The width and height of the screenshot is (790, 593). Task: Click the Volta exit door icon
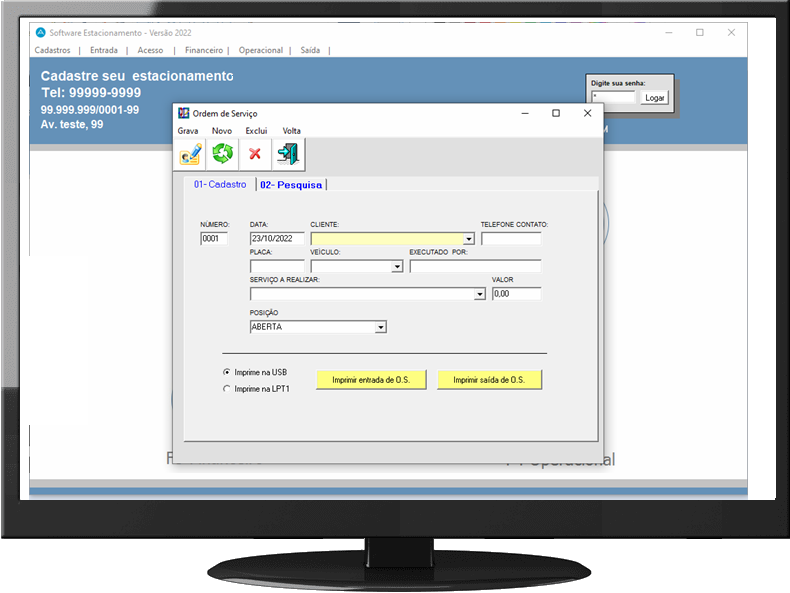tap(288, 154)
